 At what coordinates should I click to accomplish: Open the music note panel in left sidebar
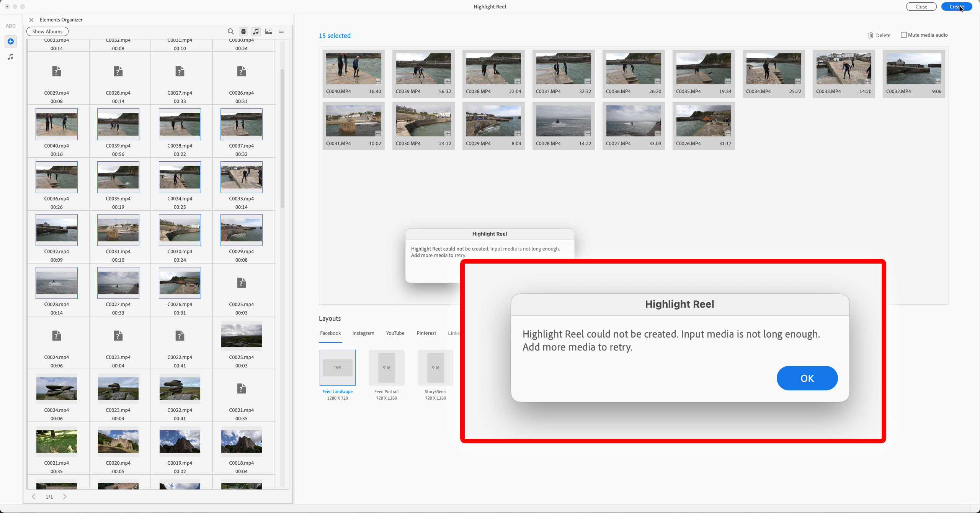point(11,57)
